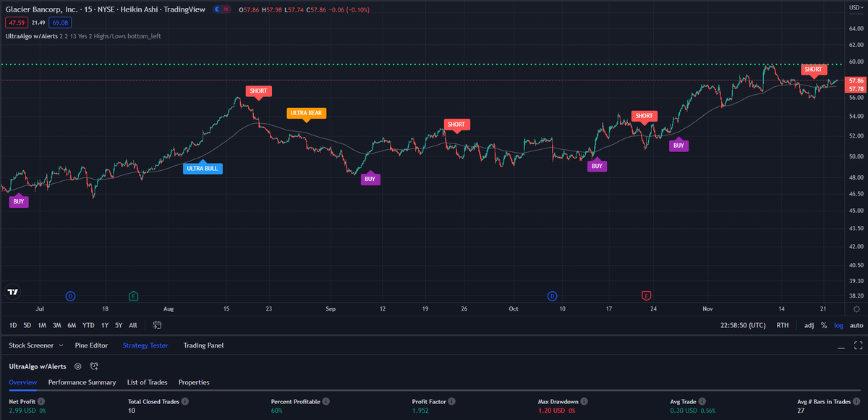Set range to 1D
868x420 pixels.
[x=13, y=326]
